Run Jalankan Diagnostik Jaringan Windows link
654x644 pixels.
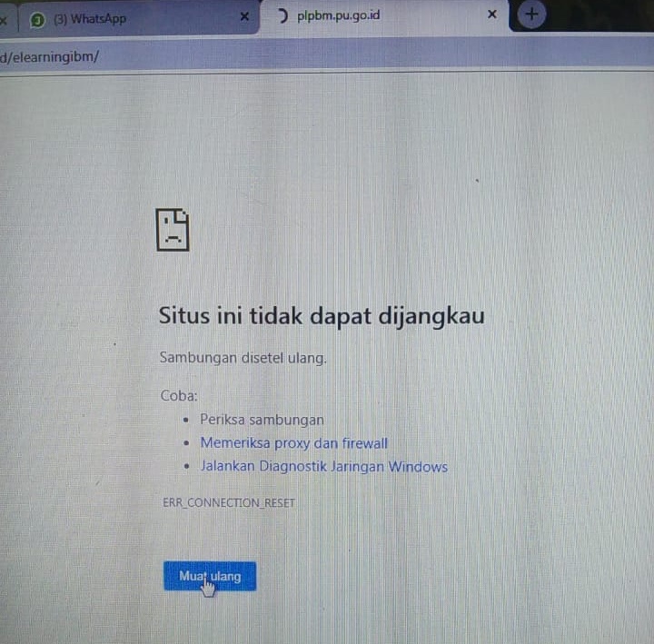tap(323, 467)
